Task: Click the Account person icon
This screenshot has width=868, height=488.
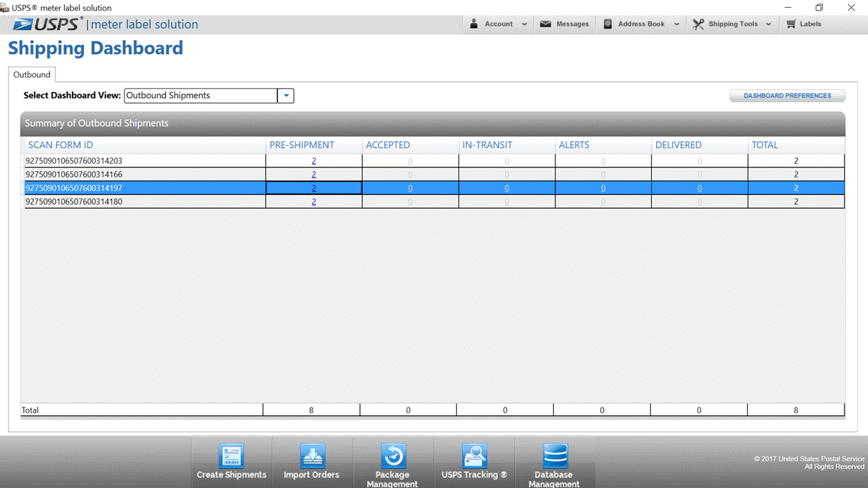Action: click(474, 24)
